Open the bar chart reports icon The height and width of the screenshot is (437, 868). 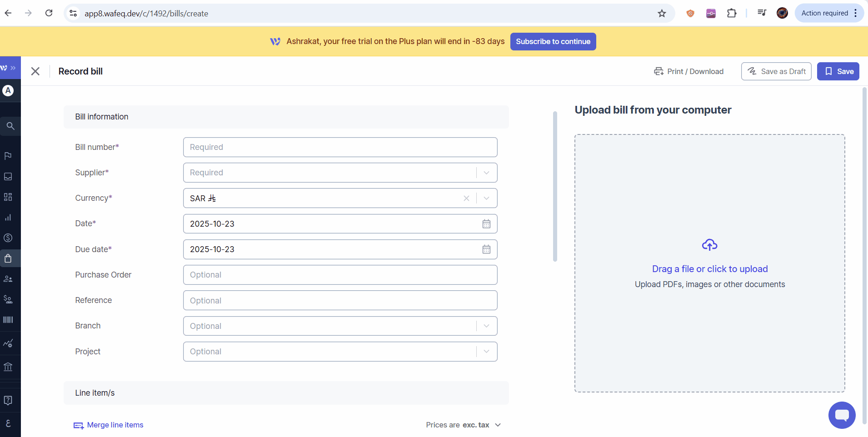[x=8, y=218]
